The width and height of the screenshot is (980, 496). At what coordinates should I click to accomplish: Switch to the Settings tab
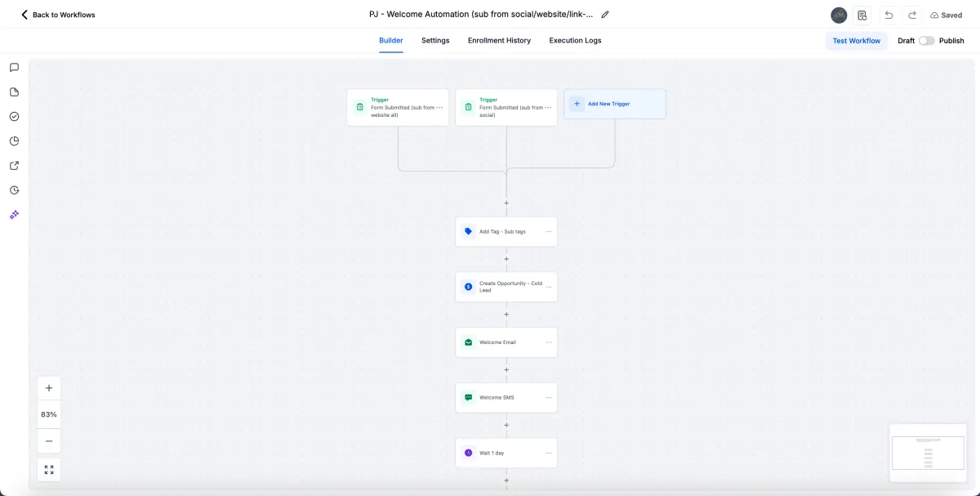tap(435, 41)
